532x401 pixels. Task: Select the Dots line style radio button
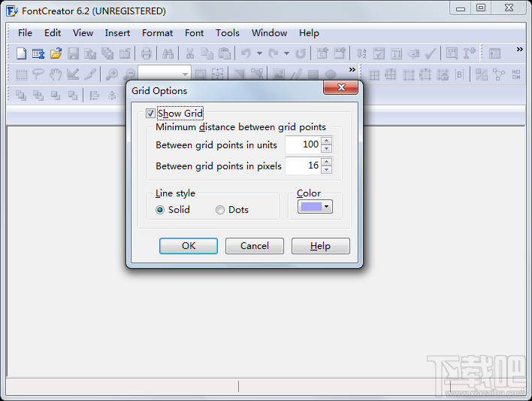point(220,210)
